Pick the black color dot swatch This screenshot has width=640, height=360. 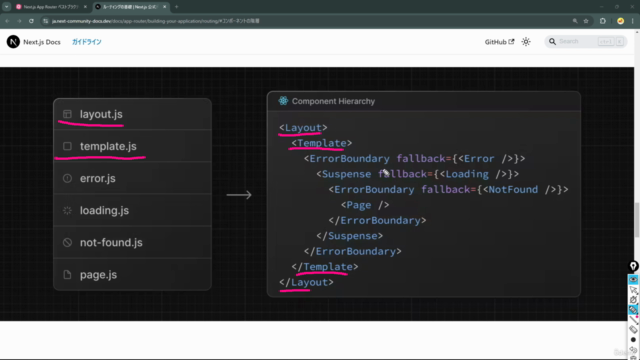pyautogui.click(x=633, y=340)
